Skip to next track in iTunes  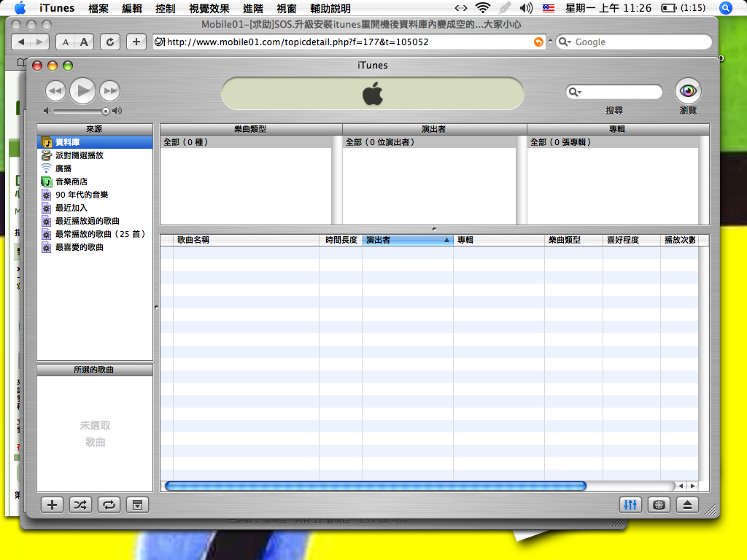pos(110,90)
